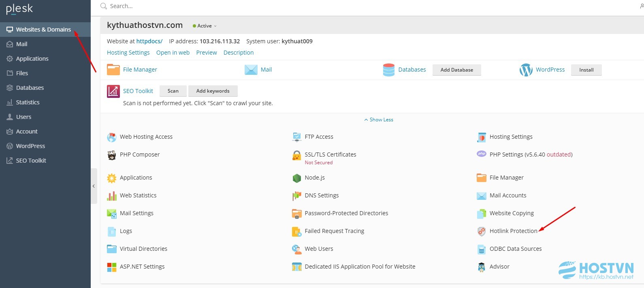This screenshot has width=644, height=288.
Task: Click the Password-Protected Directories icon
Action: [x=297, y=214]
